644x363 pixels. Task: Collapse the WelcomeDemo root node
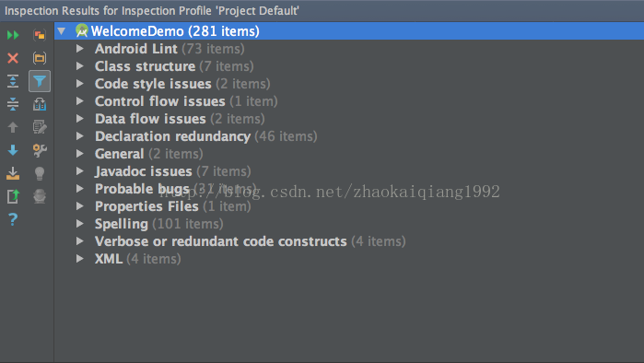click(62, 30)
